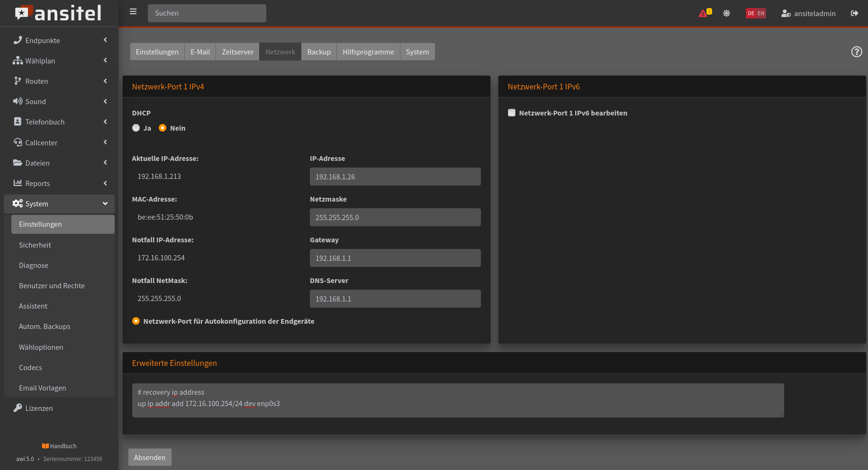The height and width of the screenshot is (470, 868).
Task: Select Autokonfiguration der Endgeräte radio button
Action: pyautogui.click(x=136, y=321)
